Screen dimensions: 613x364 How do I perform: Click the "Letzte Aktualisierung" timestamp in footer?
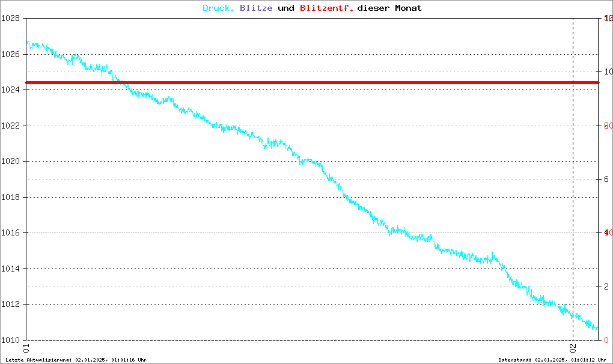click(x=76, y=360)
